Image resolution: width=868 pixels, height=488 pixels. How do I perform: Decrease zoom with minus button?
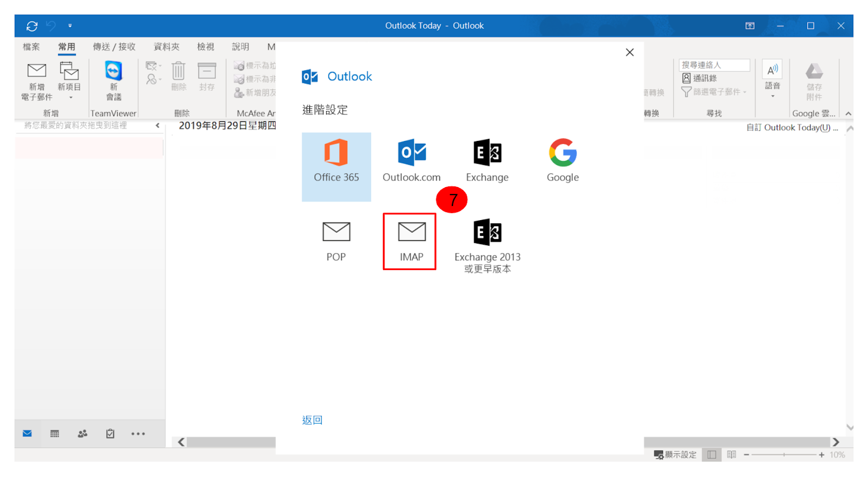746,455
